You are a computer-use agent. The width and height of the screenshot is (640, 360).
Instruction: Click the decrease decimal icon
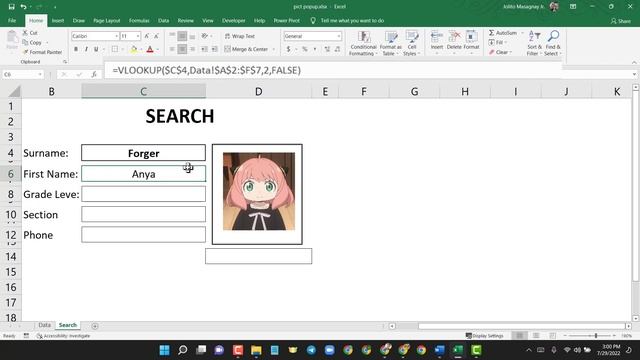click(x=338, y=49)
